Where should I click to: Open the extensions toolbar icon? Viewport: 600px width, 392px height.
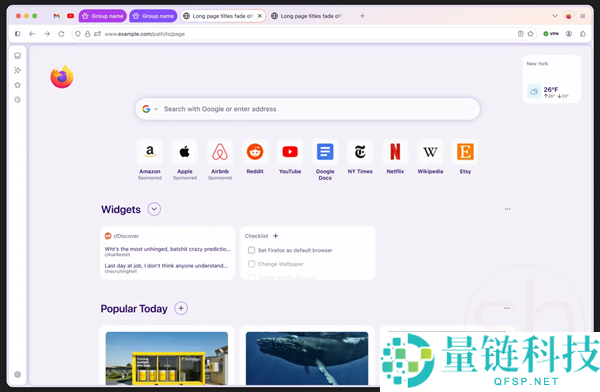pos(583,34)
